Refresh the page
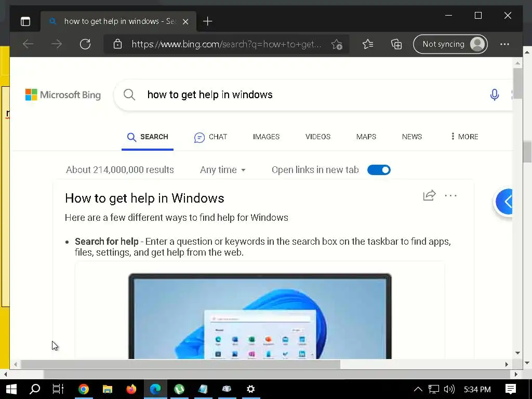This screenshot has height=399, width=532. 85,44
